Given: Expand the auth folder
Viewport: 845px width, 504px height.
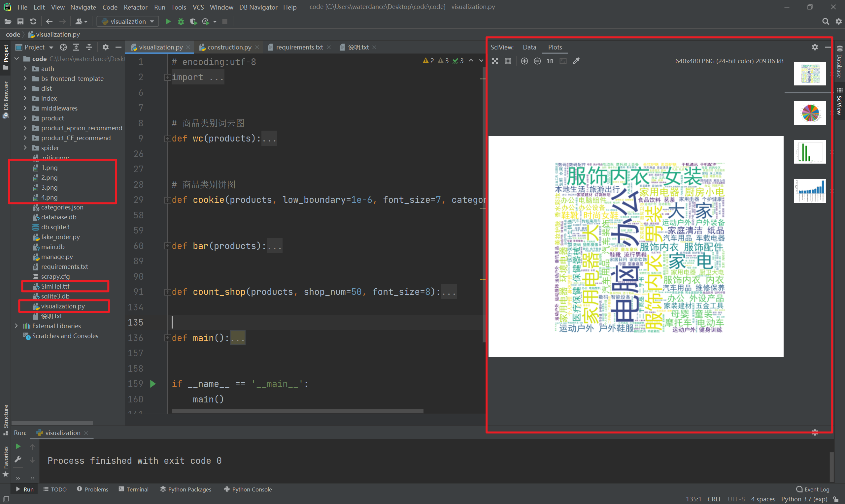Looking at the screenshot, I should click(25, 69).
